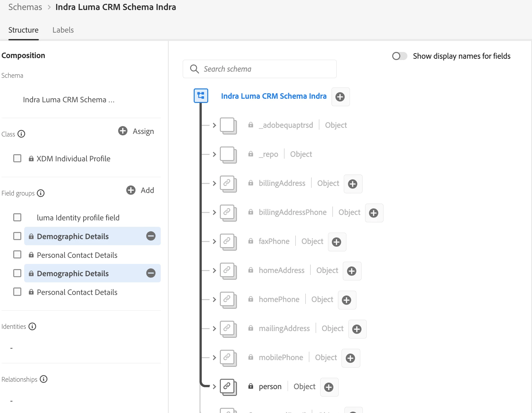Expand the billingAddressPhone node

pos(214,212)
